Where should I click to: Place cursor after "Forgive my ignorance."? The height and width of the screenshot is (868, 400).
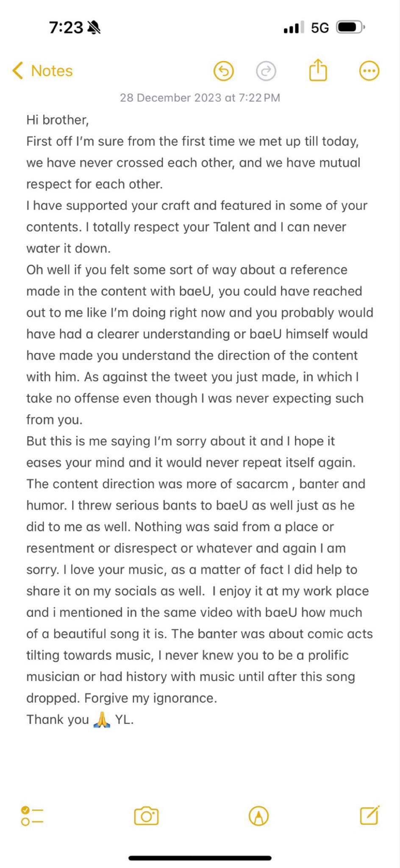coord(217,698)
